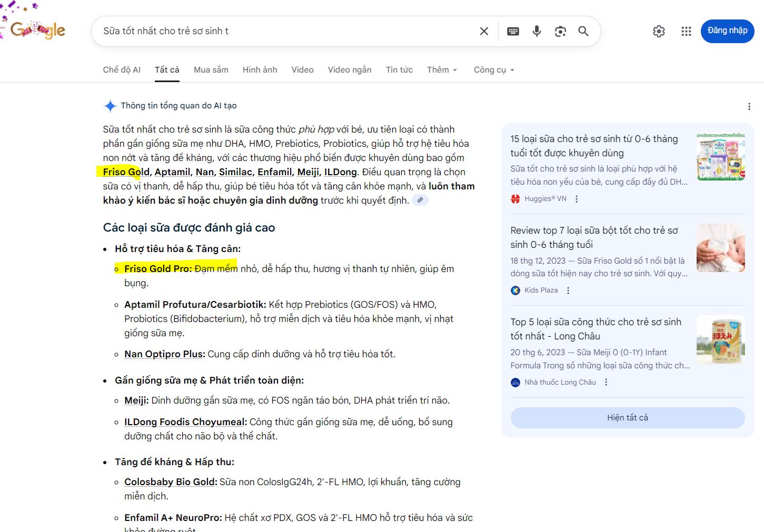Open the Google apps grid
Screen dimensions: 764x532
click(686, 31)
